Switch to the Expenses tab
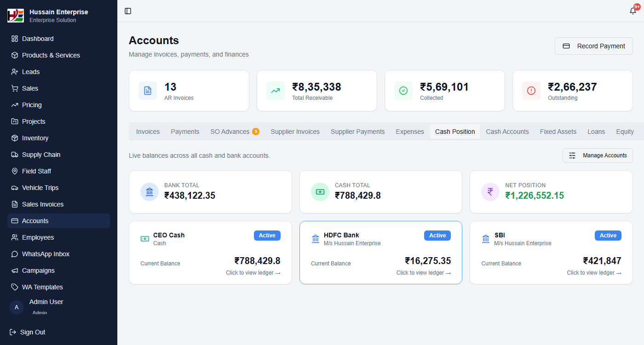Screen dimensions: 644x345 coord(410,132)
